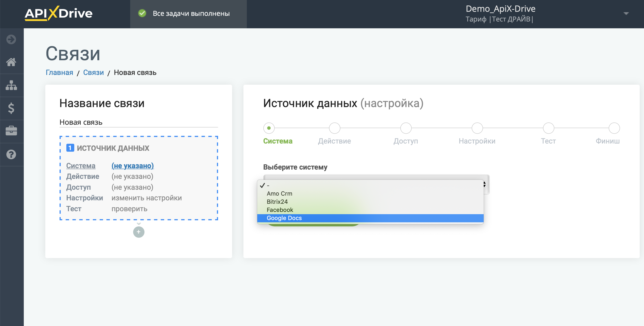Click the Настройки step circle
The height and width of the screenshot is (326, 644).
pyautogui.click(x=477, y=128)
